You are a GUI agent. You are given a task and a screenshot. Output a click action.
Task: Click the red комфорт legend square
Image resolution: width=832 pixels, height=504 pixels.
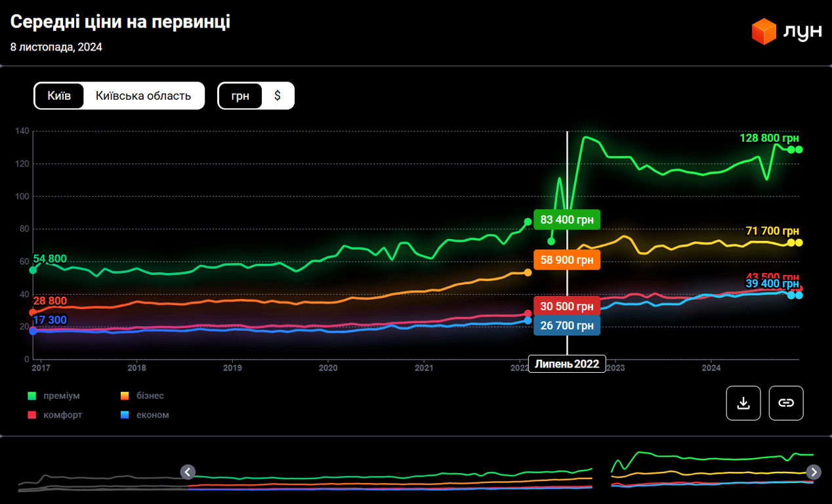click(31, 415)
